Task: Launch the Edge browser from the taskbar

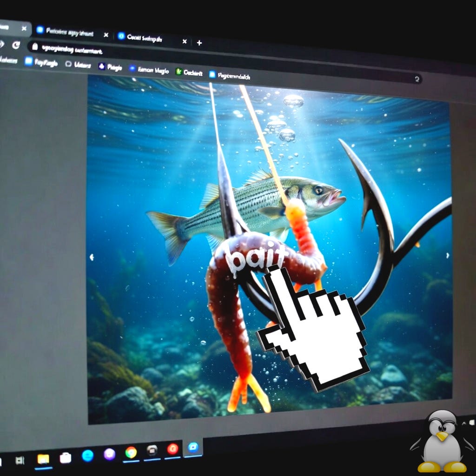Action: (x=88, y=456)
